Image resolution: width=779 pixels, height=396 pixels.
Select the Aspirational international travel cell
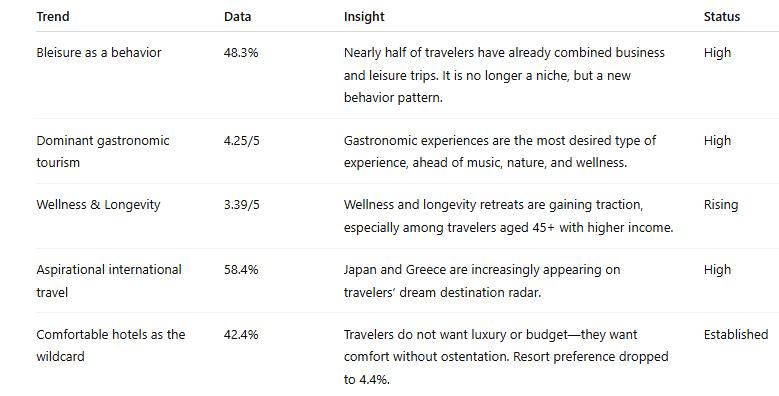(x=109, y=281)
